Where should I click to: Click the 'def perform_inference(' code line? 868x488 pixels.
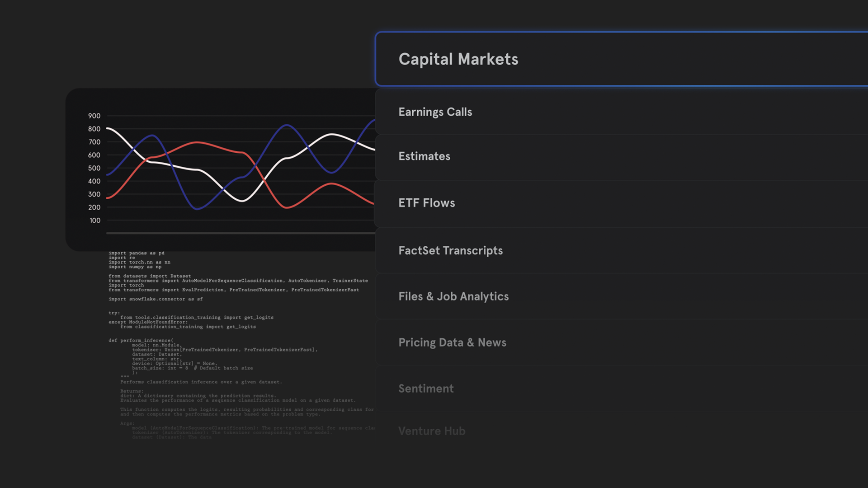[x=141, y=340]
